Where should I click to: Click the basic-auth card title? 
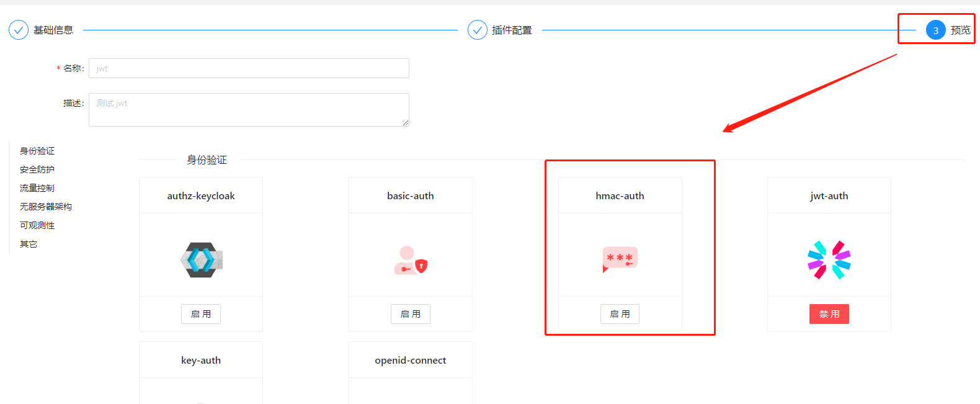point(411,196)
